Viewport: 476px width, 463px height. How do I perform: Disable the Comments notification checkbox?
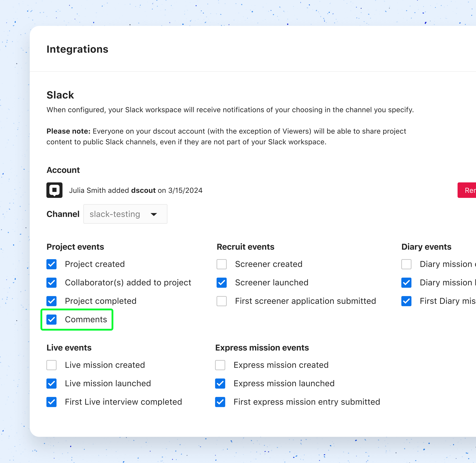point(51,320)
